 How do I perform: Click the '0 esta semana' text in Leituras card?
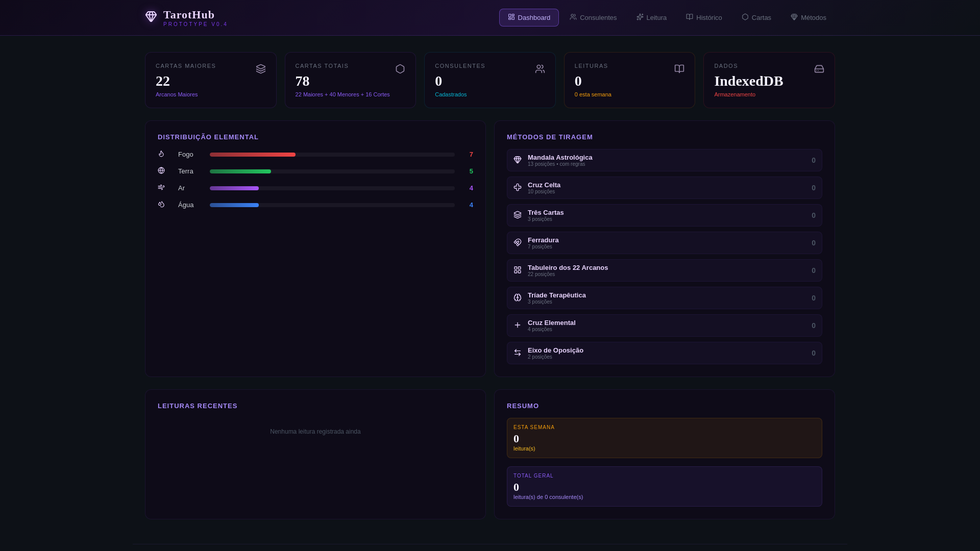coord(593,95)
